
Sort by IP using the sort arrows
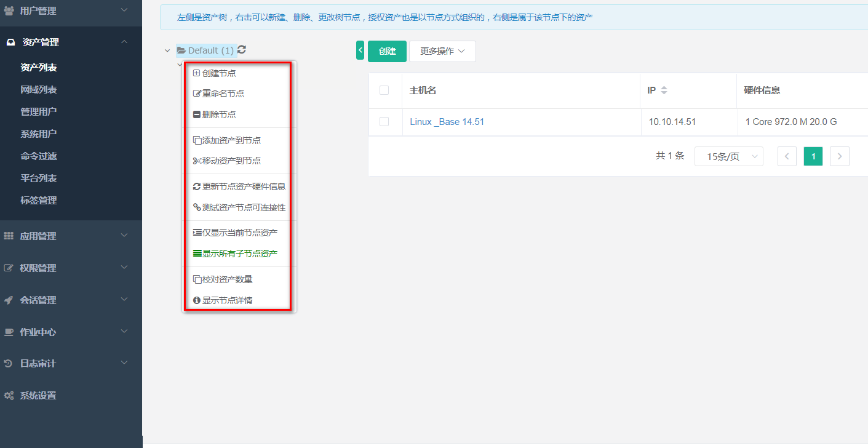664,90
